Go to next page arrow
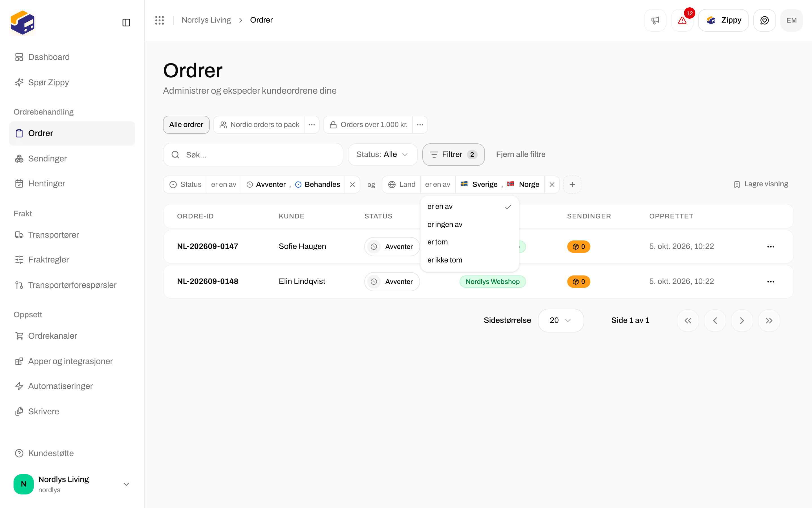 742,321
